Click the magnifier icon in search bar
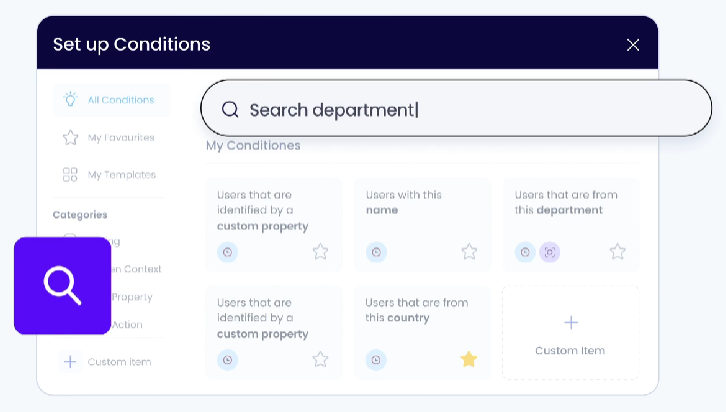This screenshot has height=412, width=726. (x=230, y=110)
